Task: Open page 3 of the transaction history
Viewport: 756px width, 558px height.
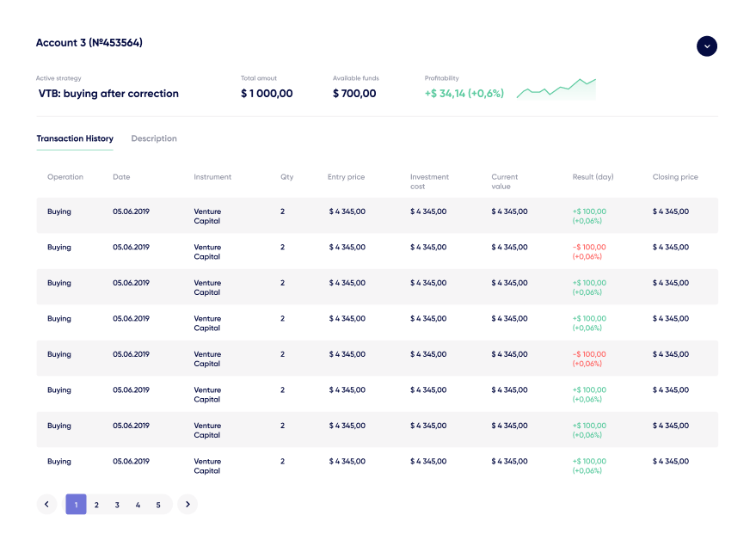Action: [x=117, y=505]
